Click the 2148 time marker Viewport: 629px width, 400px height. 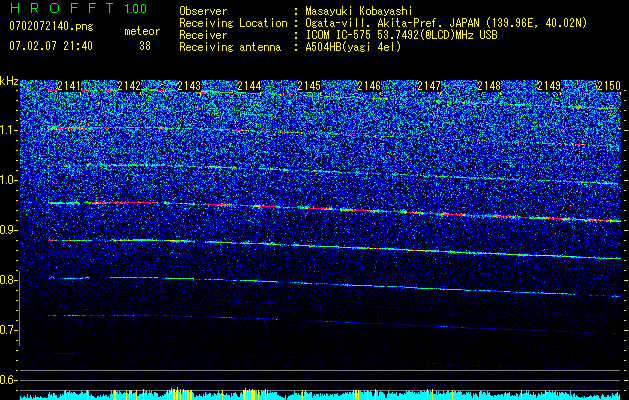pyautogui.click(x=489, y=85)
